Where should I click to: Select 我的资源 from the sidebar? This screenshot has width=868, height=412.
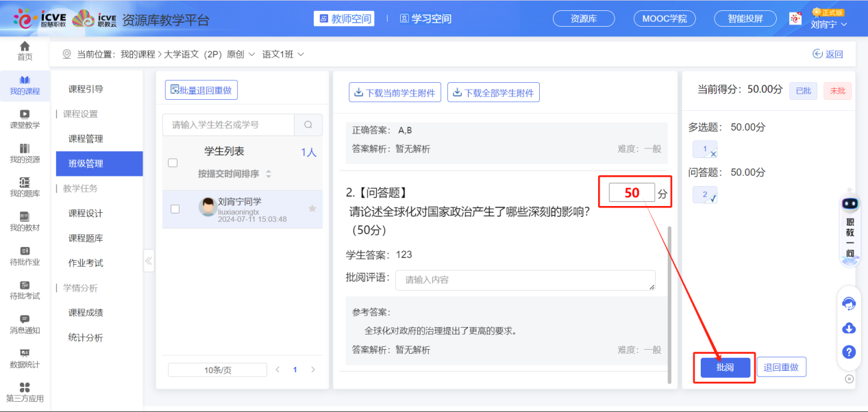tap(25, 155)
